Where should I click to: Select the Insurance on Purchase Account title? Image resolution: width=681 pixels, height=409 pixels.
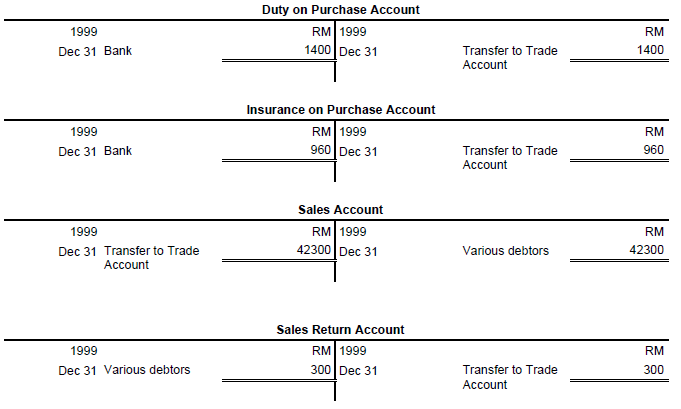[340, 109]
